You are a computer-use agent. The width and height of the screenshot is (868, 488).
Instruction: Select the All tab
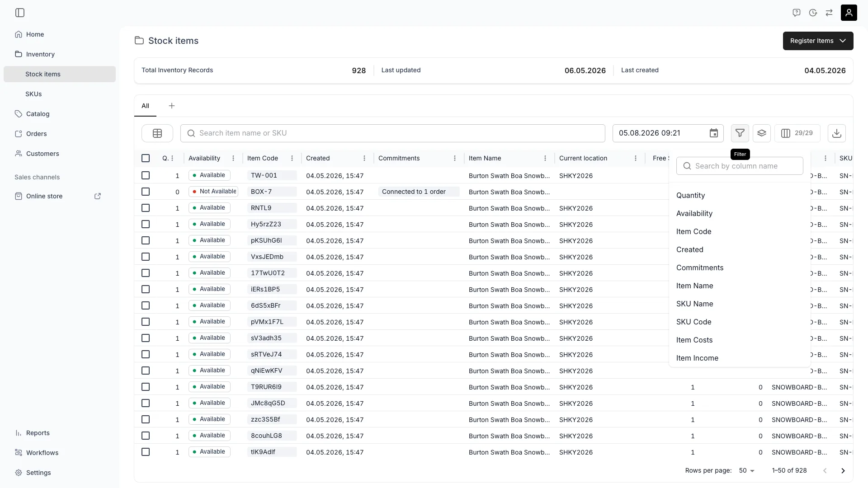(x=145, y=106)
